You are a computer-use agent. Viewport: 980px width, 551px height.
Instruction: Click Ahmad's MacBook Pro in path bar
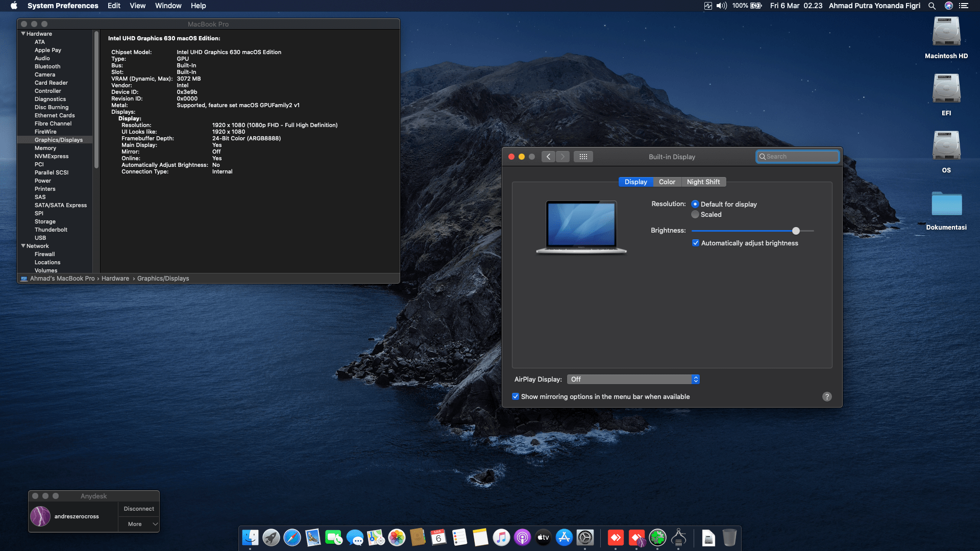[x=62, y=279]
